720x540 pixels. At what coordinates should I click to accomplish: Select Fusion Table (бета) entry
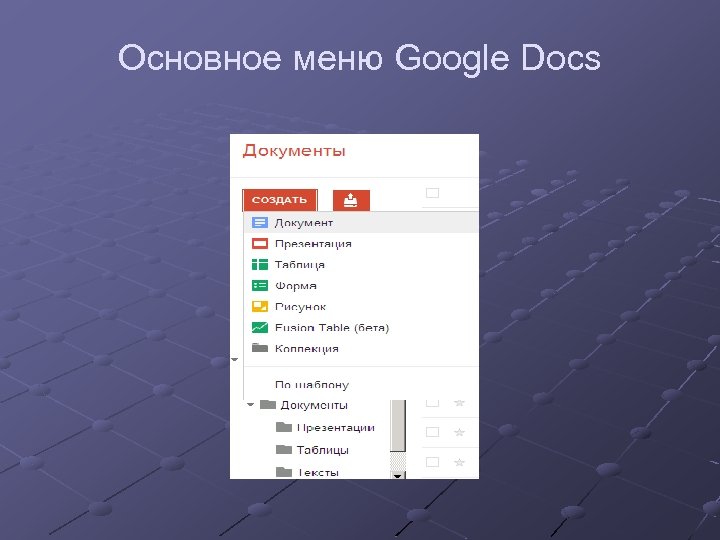361,327
